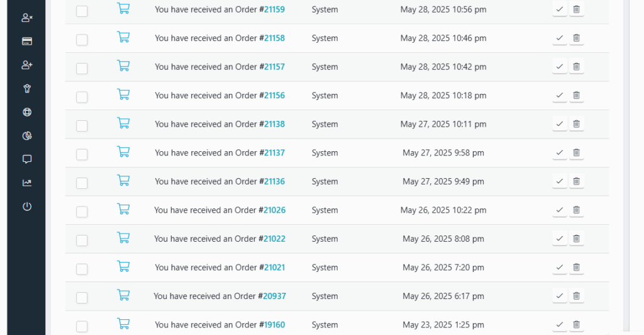The width and height of the screenshot is (644, 335).
Task: Click the cart icon for Order #21136
Action: point(123,181)
